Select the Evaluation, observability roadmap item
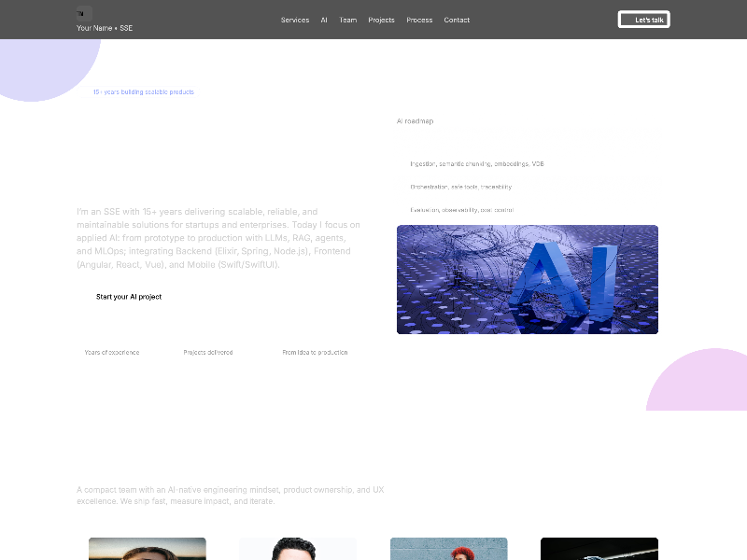 461,210
